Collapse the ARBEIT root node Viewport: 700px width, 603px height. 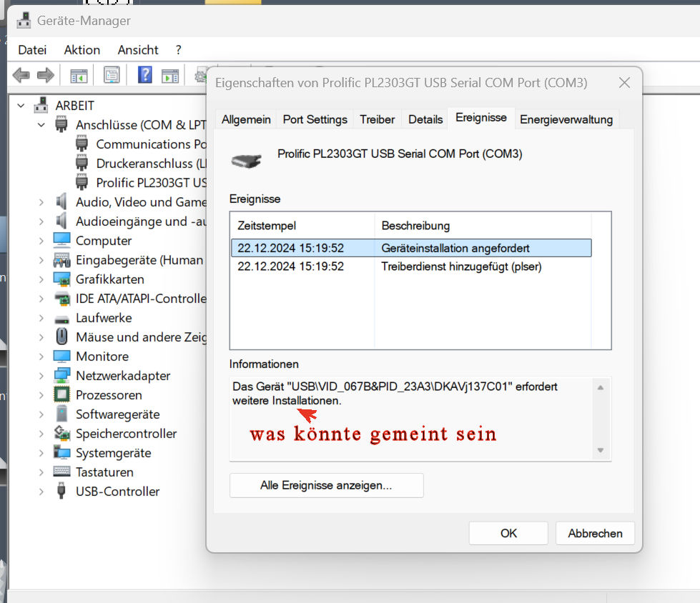click(20, 105)
